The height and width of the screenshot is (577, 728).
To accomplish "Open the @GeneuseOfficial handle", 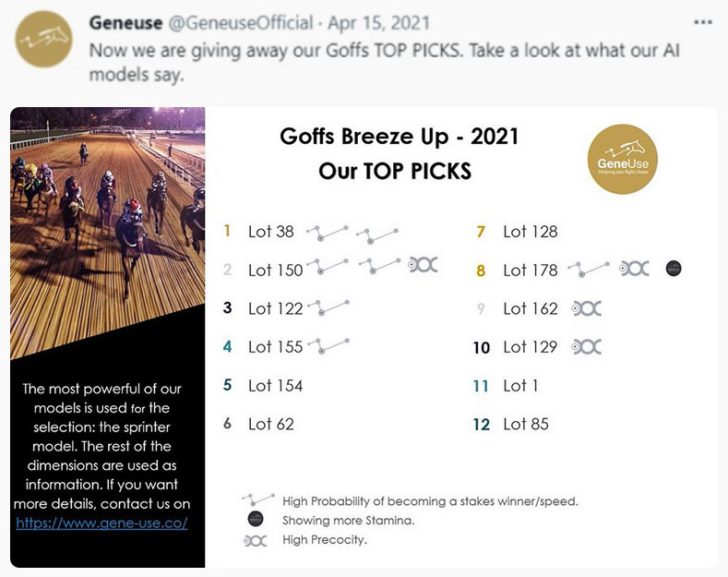I will coord(241,23).
